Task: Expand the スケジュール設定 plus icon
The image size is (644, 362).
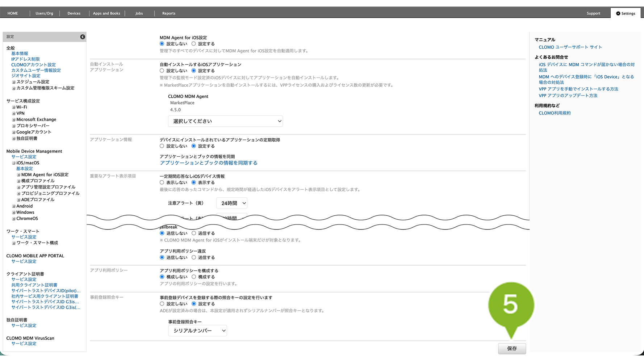Action: [x=14, y=82]
